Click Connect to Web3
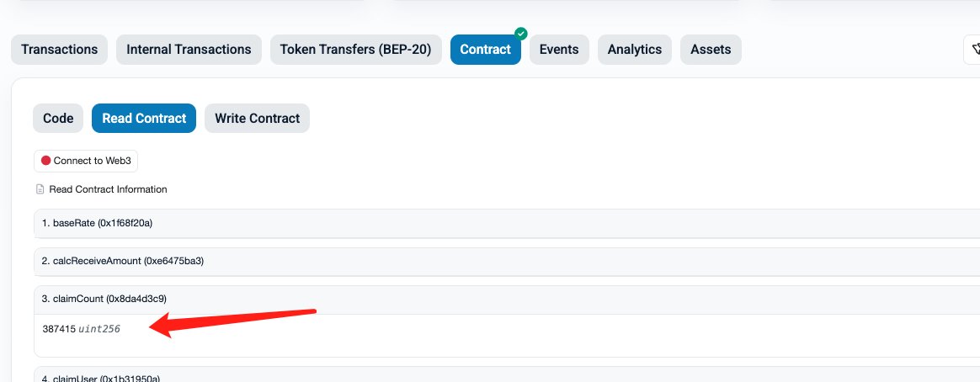This screenshot has height=382, width=980. point(86,161)
